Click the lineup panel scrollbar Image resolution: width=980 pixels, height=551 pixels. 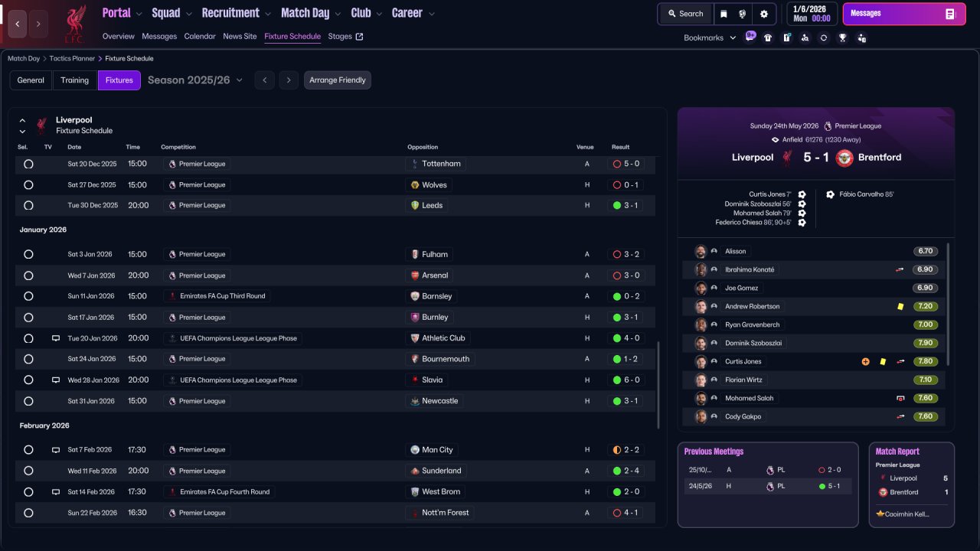pyautogui.click(x=949, y=304)
